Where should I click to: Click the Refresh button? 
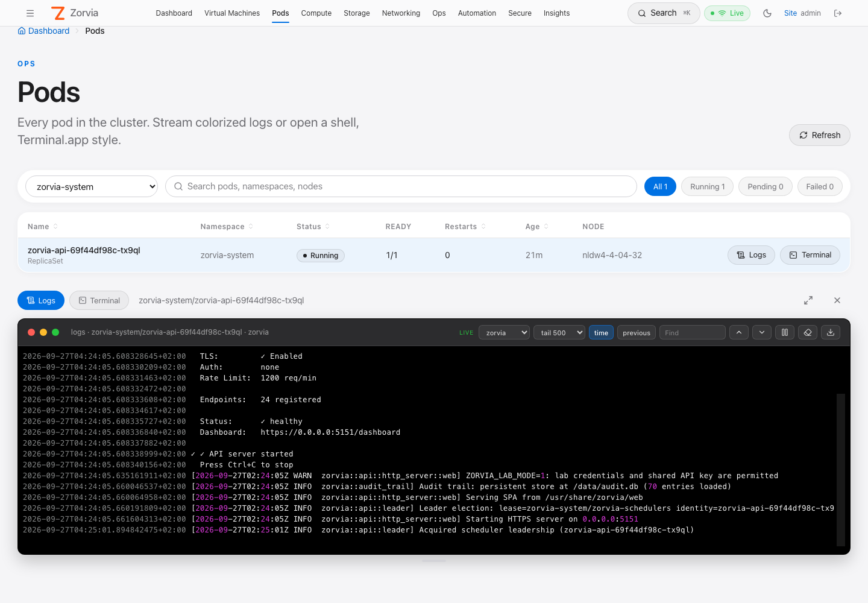[820, 135]
